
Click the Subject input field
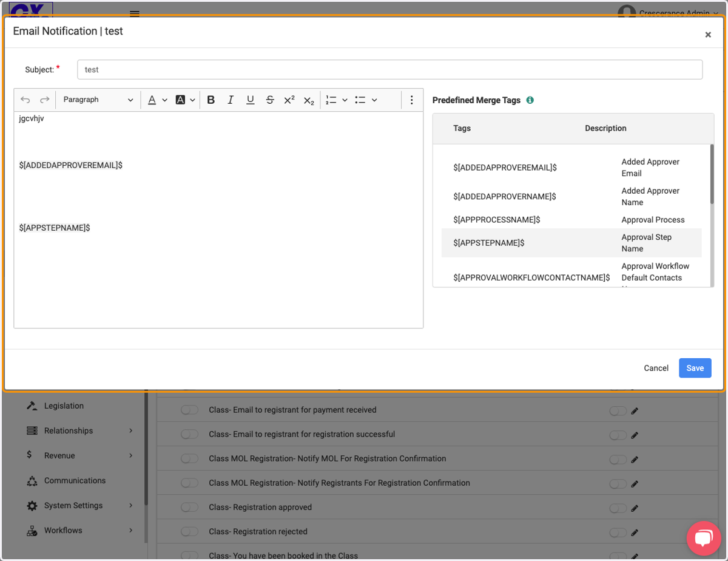pos(390,69)
